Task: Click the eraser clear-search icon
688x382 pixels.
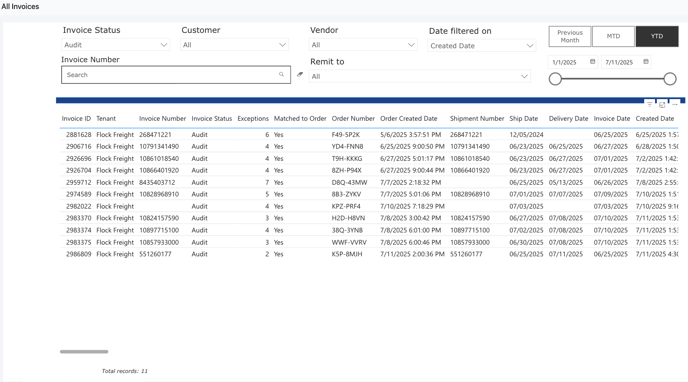Action: click(x=300, y=74)
